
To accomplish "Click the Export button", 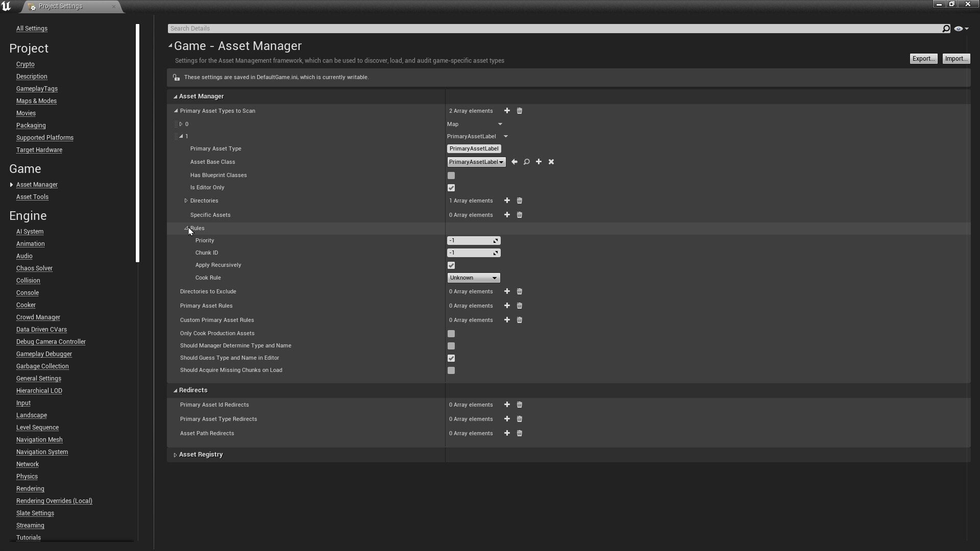I will 923,59.
